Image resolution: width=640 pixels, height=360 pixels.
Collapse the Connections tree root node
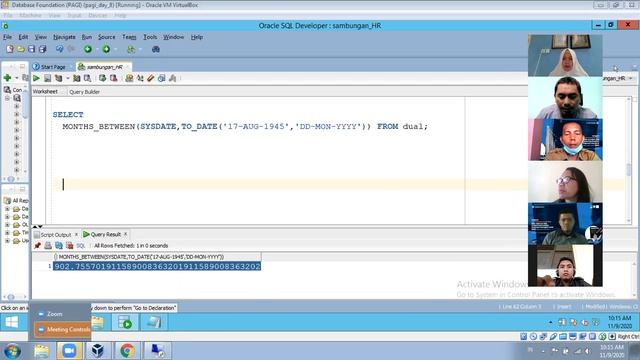(7, 98)
